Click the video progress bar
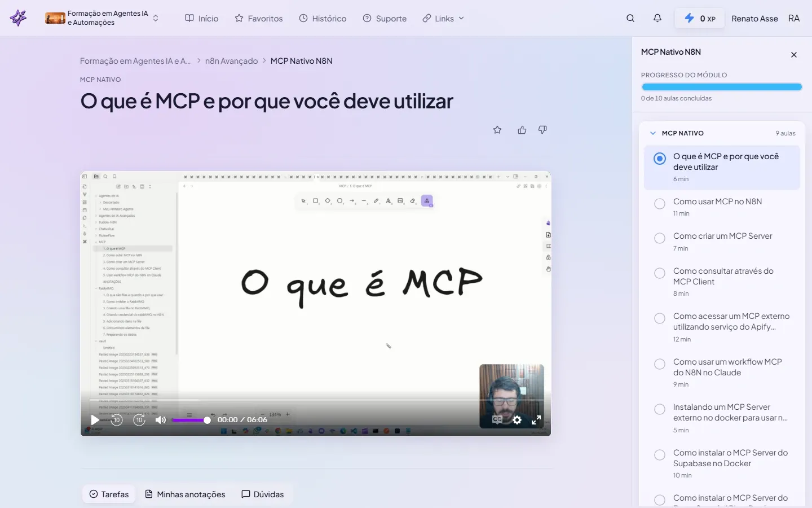Screen dimensions: 812x508 point(316,400)
